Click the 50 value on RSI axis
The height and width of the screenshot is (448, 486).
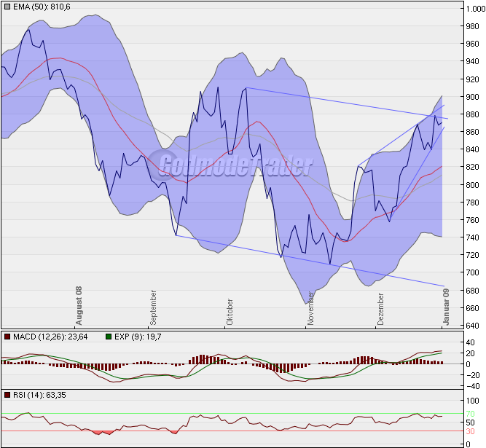point(470,423)
